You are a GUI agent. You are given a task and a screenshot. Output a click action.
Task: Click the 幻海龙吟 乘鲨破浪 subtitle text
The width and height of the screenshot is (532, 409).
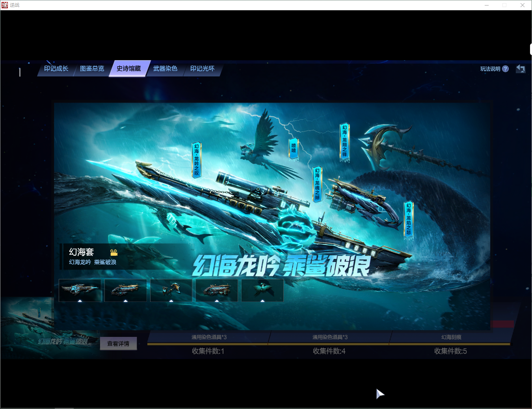point(93,262)
